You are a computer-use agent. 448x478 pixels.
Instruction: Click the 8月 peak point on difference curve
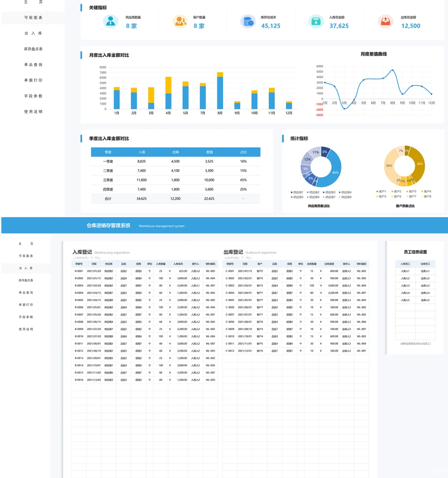pyautogui.click(x=392, y=70)
